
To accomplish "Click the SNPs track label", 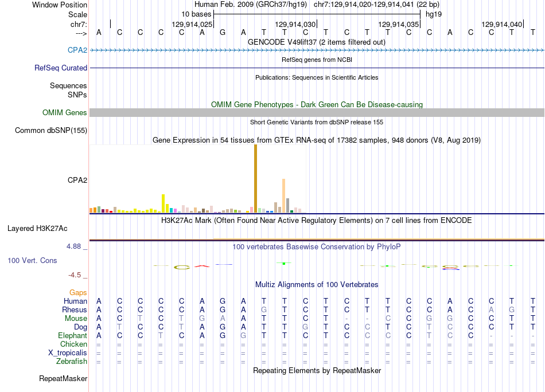I will (x=77, y=95).
